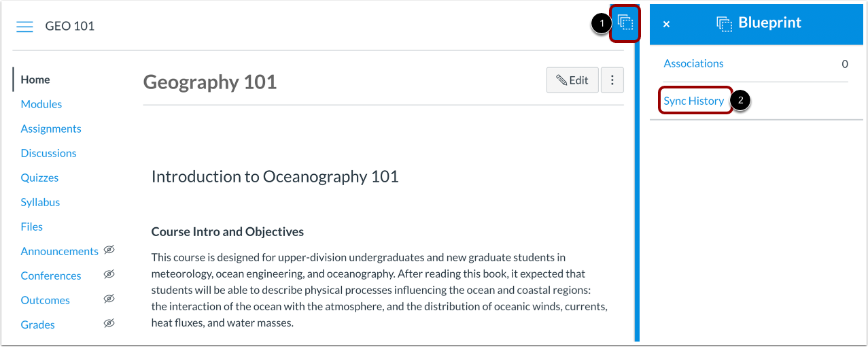
Task: Open Sync History in Blueprint panel
Action: [x=694, y=101]
